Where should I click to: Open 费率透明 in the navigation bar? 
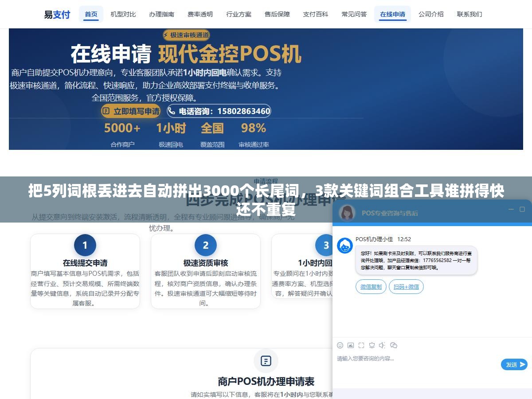pos(200,14)
